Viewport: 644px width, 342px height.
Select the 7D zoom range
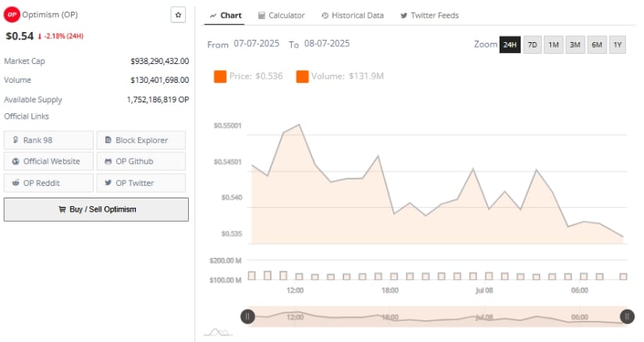pos(532,45)
